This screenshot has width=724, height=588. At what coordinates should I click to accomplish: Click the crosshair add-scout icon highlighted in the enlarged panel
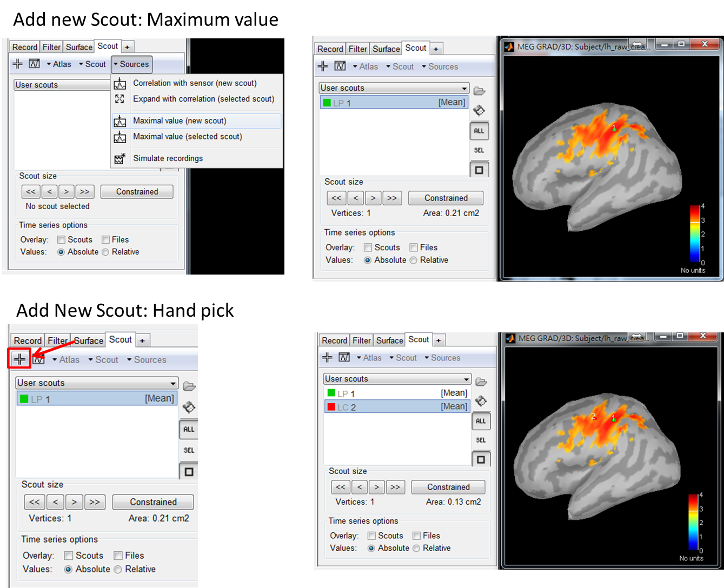click(19, 359)
